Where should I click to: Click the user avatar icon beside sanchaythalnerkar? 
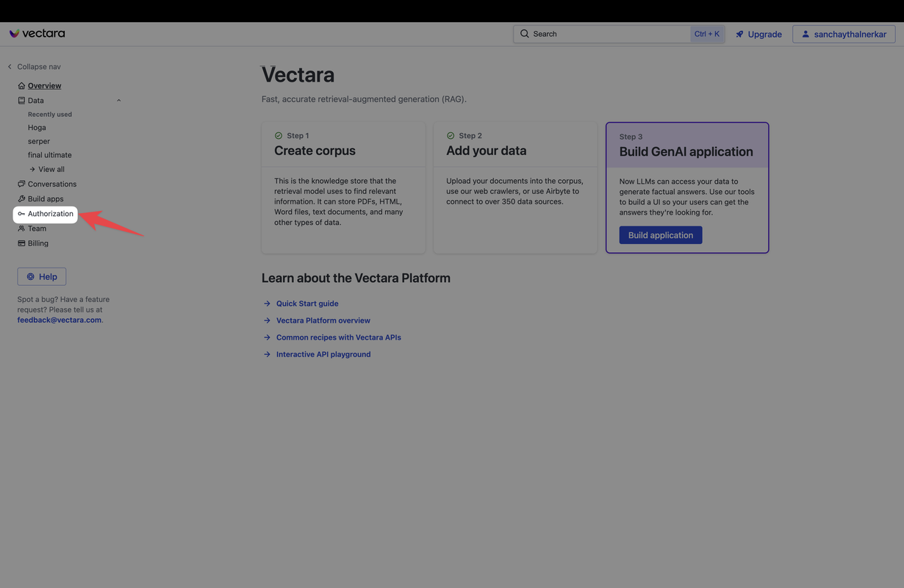tap(806, 34)
